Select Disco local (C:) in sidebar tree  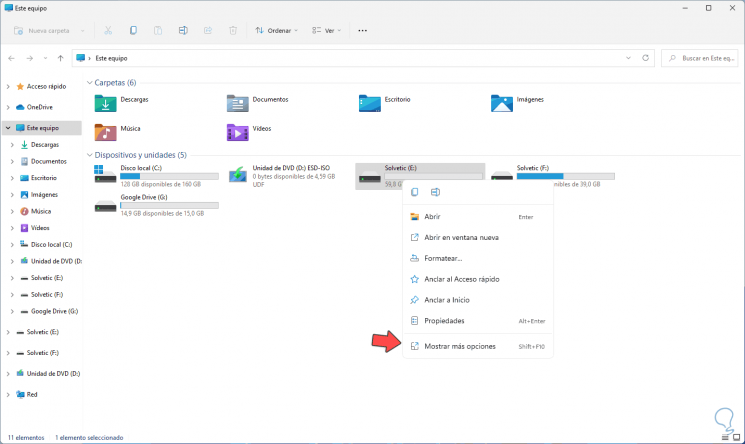pos(51,244)
